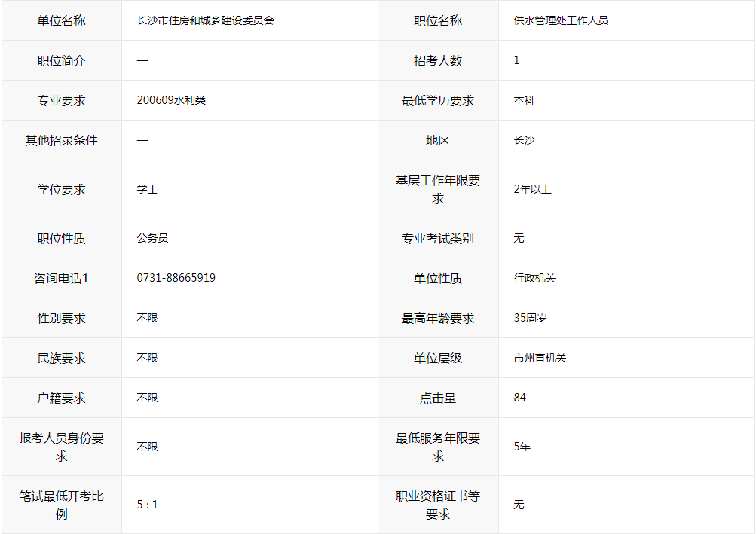This screenshot has width=756, height=534.
Task: Select the 点击量 value 84
Action: [x=520, y=398]
